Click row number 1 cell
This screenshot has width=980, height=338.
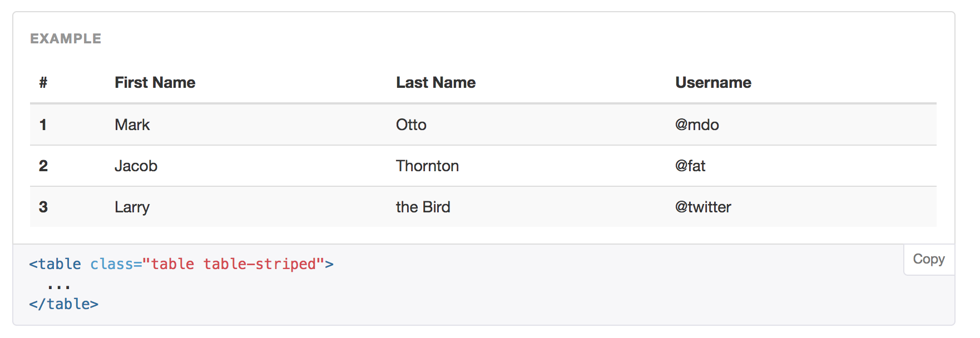pyautogui.click(x=43, y=125)
